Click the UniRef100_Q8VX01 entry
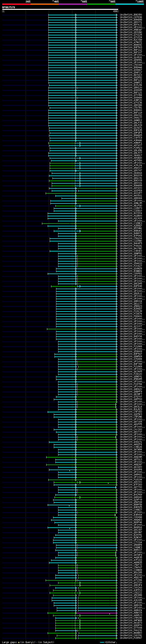The image size is (146, 644). click(131, 183)
